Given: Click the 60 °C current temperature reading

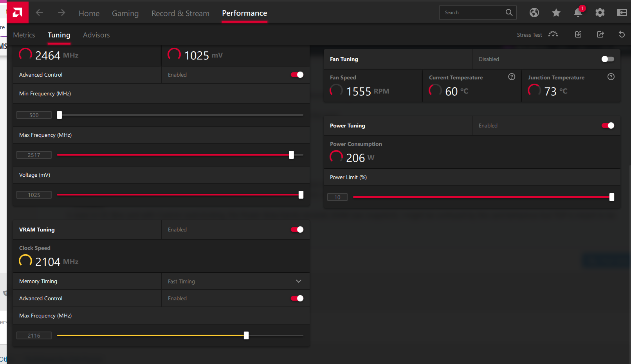Looking at the screenshot, I should 457,91.
